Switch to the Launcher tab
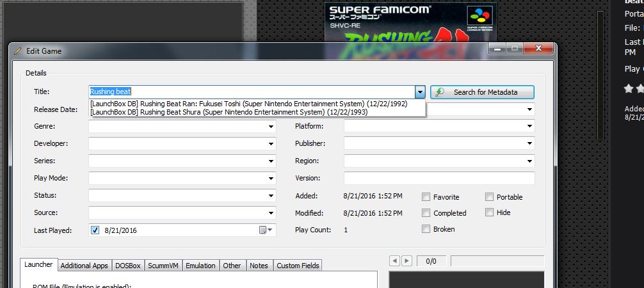 pyautogui.click(x=38, y=265)
